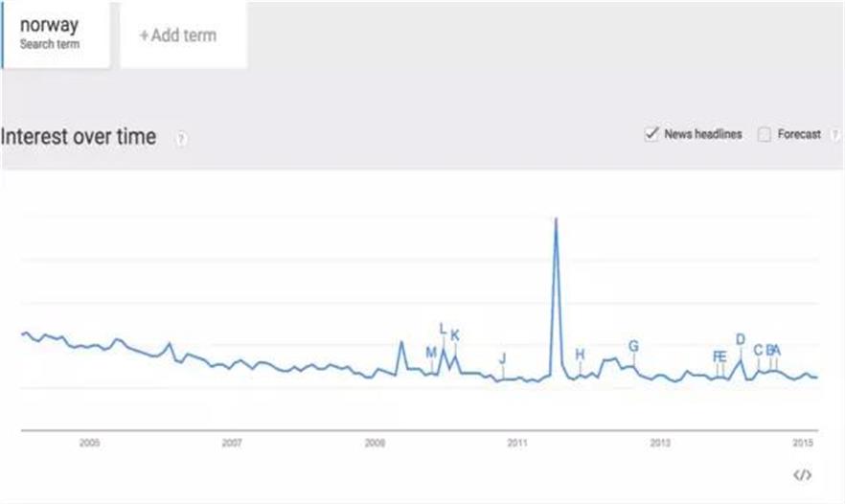Open news headline marker L
The height and width of the screenshot is (504, 845).
pos(442,329)
